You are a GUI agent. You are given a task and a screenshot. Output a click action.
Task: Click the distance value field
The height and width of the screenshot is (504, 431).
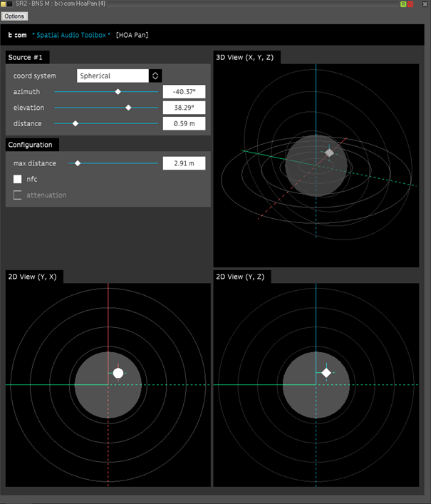pyautogui.click(x=184, y=123)
